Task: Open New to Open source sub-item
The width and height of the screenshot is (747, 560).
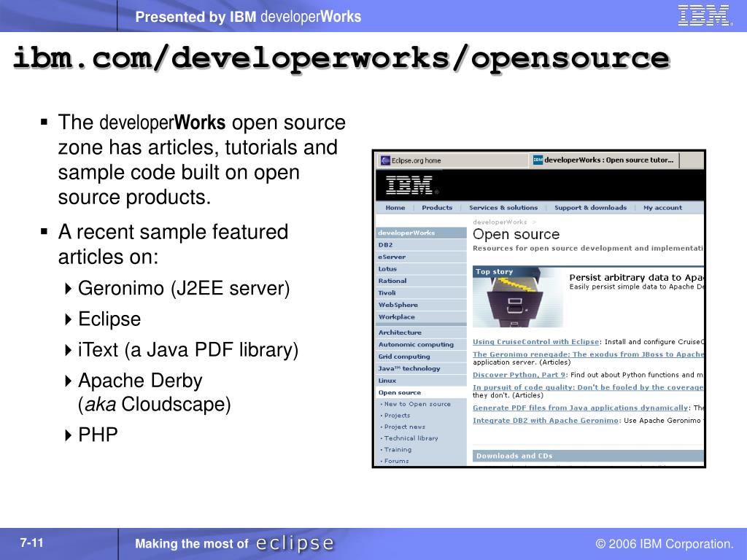Action: pyautogui.click(x=417, y=404)
